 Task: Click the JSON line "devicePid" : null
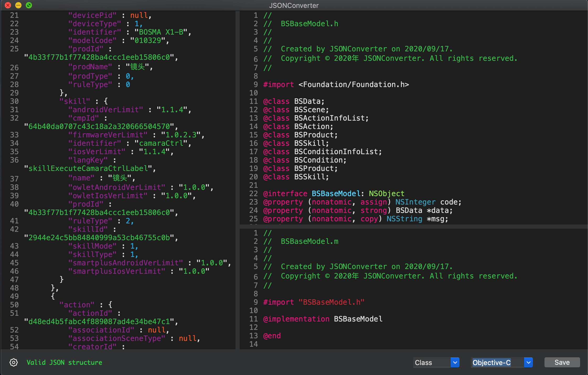click(110, 15)
